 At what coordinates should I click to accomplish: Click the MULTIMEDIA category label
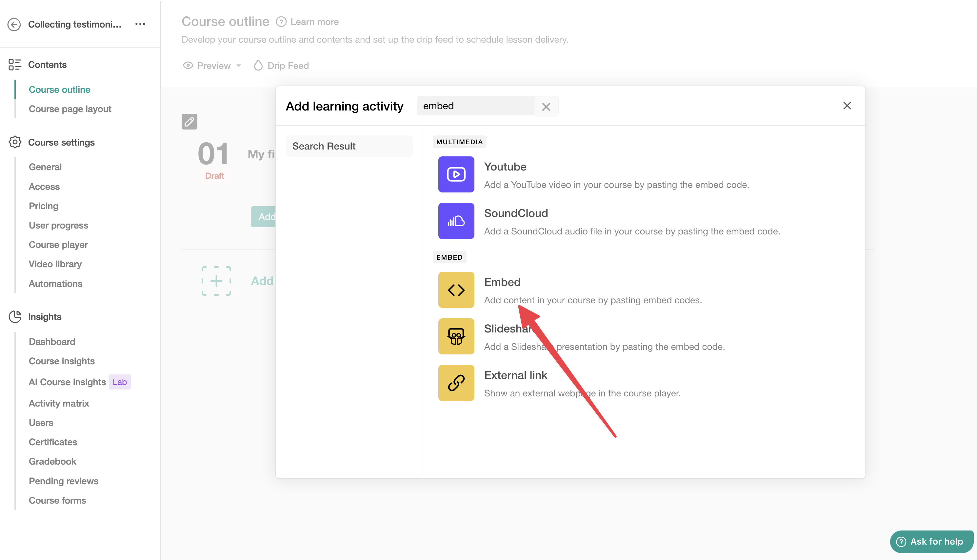pyautogui.click(x=459, y=142)
